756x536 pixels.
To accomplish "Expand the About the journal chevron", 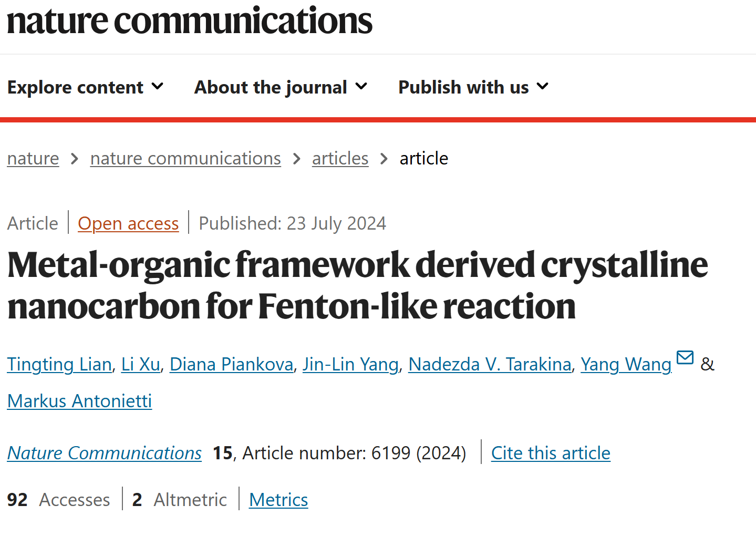I will 361,86.
